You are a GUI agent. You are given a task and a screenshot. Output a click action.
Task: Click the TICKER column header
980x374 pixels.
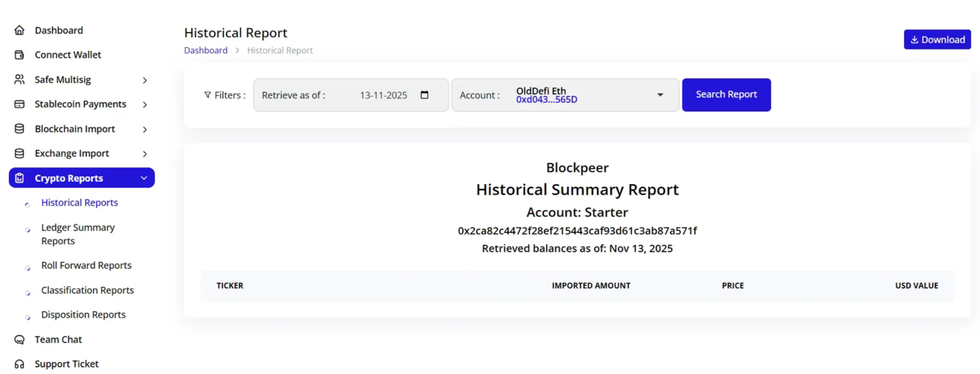(230, 285)
